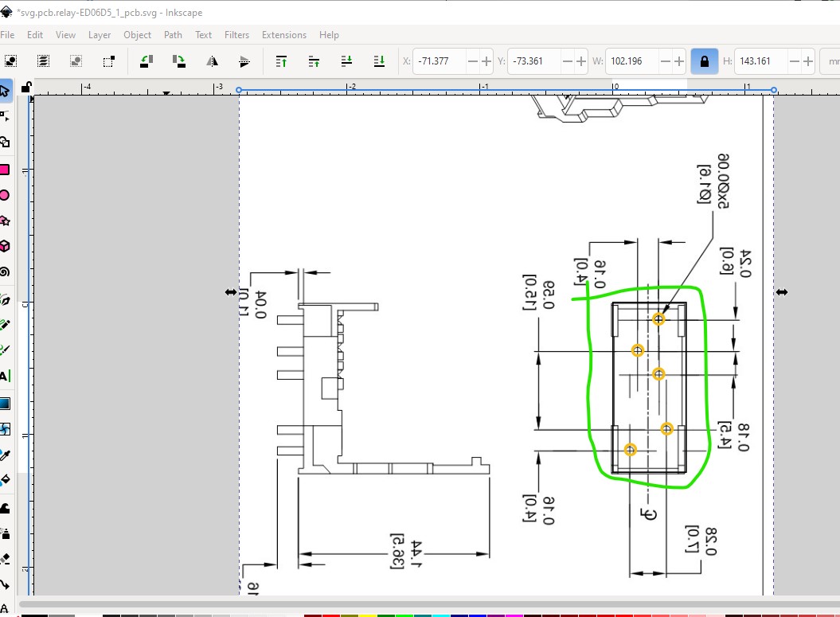Toggle the width/height ratio lock
The height and width of the screenshot is (617, 840).
pos(703,61)
